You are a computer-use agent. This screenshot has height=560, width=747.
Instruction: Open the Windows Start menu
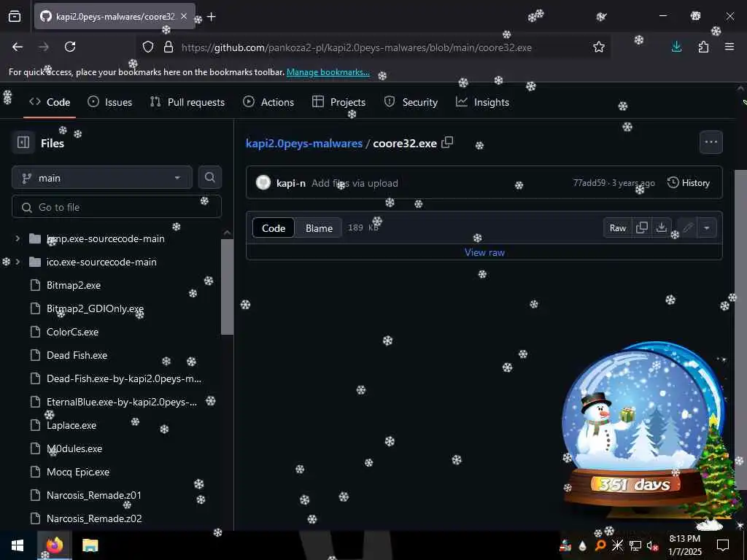18,545
